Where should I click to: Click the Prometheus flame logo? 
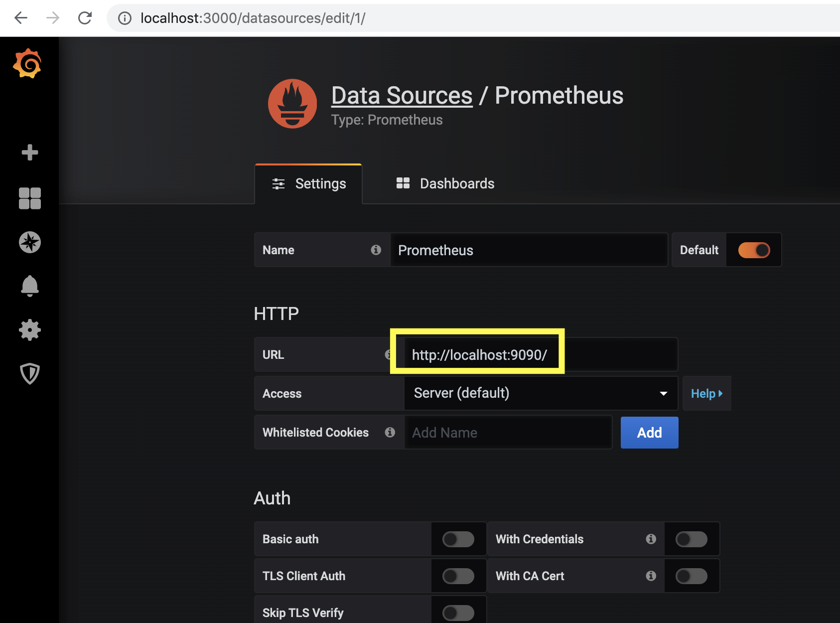tap(292, 104)
